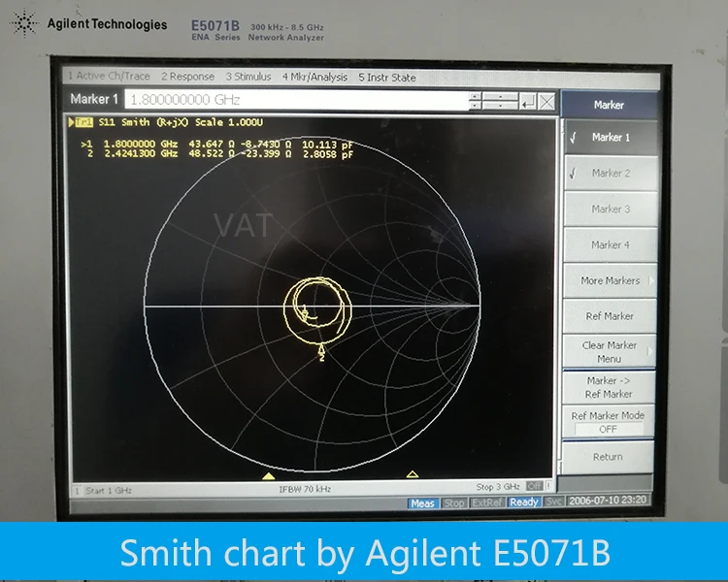Click Marker -> Ref Marker softkey
Viewport: 728px width, 582px height.
[x=609, y=387]
